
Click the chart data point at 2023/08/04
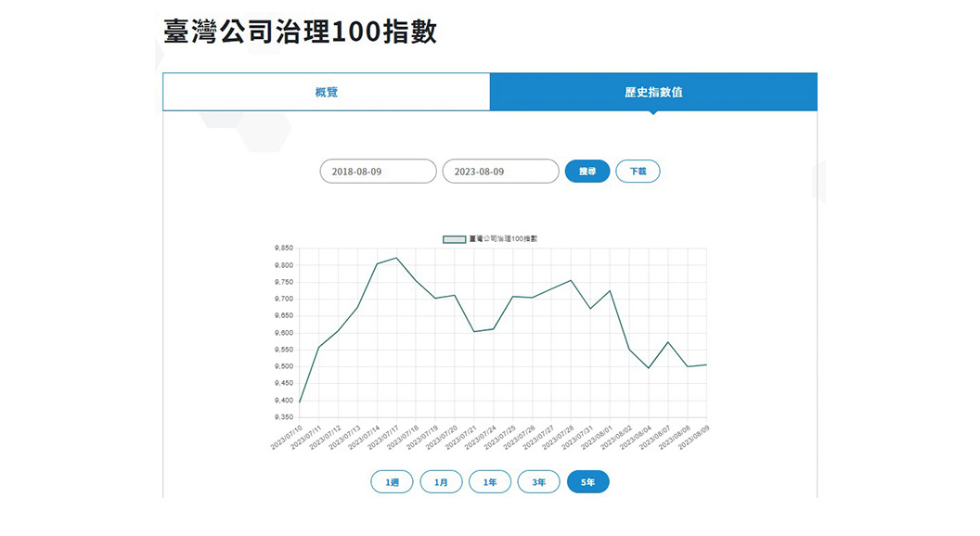(648, 368)
